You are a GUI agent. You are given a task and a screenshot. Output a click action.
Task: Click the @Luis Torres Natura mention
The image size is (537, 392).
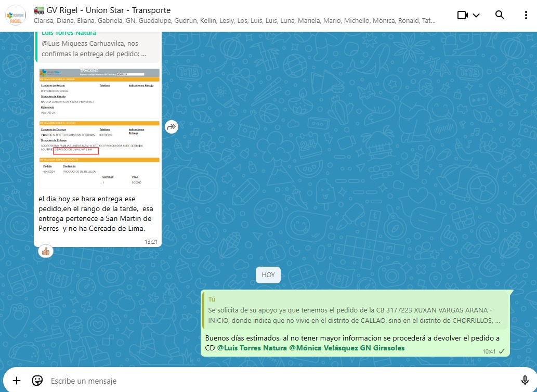pos(249,348)
